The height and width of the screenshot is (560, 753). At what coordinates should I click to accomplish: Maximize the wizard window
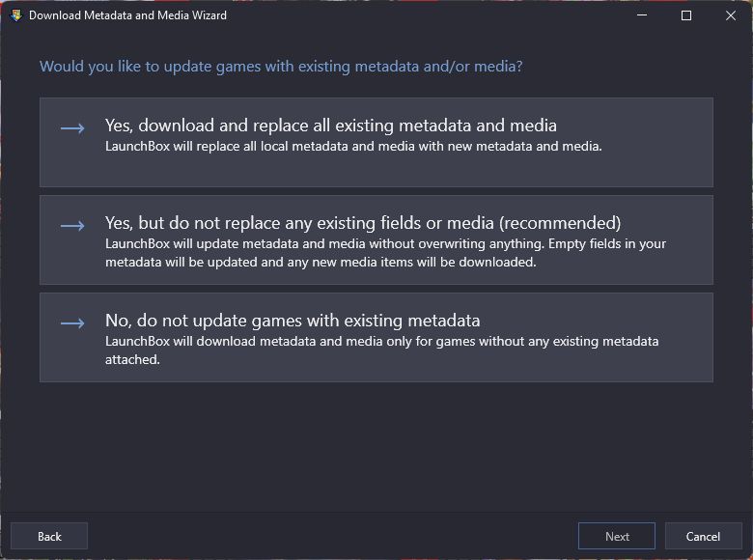click(686, 15)
